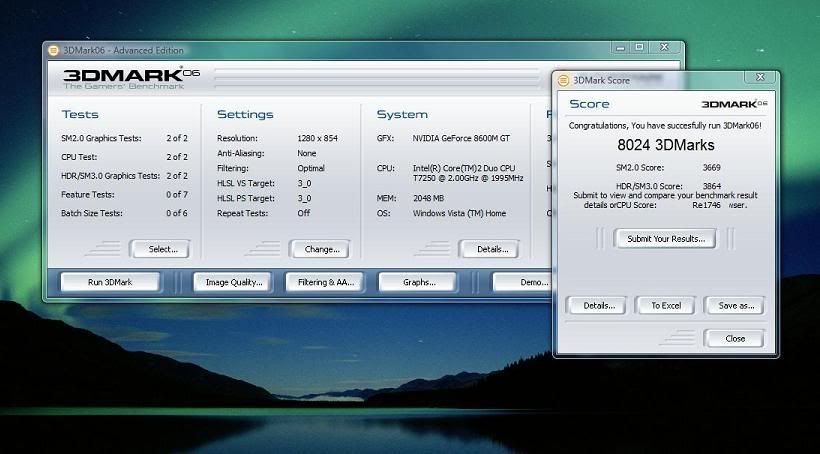
Task: Click the System section heading
Action: (402, 115)
